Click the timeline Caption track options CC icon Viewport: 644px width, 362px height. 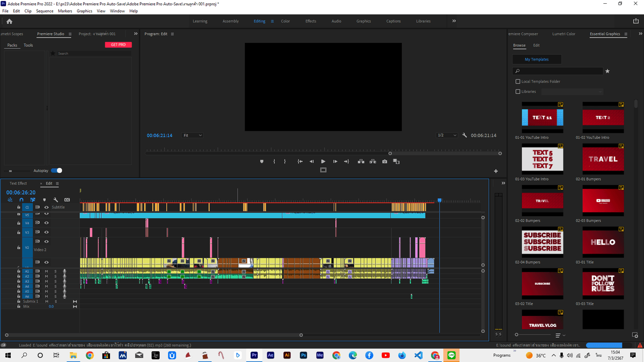click(x=67, y=200)
